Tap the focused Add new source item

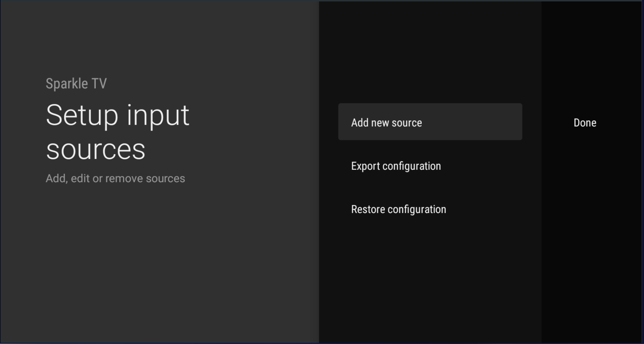coord(430,122)
